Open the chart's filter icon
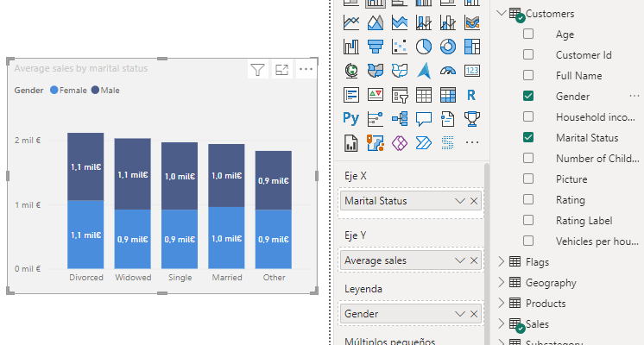This screenshot has width=644, height=345. [x=257, y=70]
